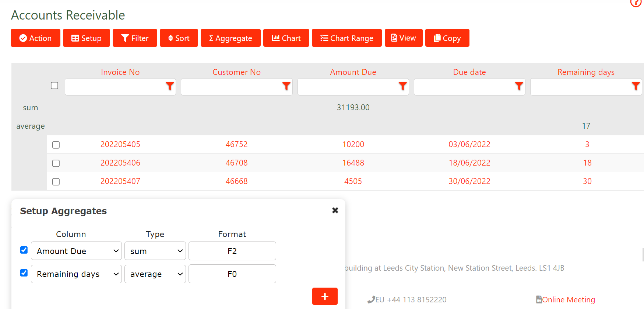Image resolution: width=644 pixels, height=309 pixels.
Task: Click the Online Meeting link
Action: pos(568,299)
